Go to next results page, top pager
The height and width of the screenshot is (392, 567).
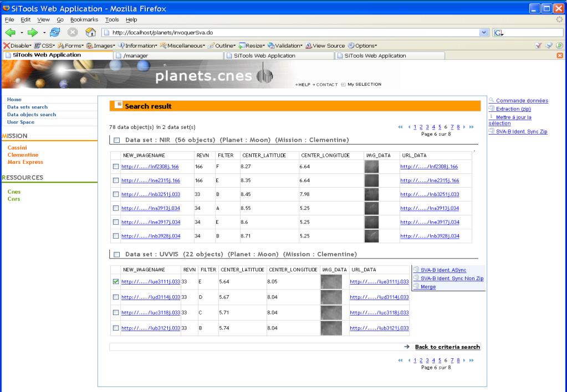tap(464, 127)
